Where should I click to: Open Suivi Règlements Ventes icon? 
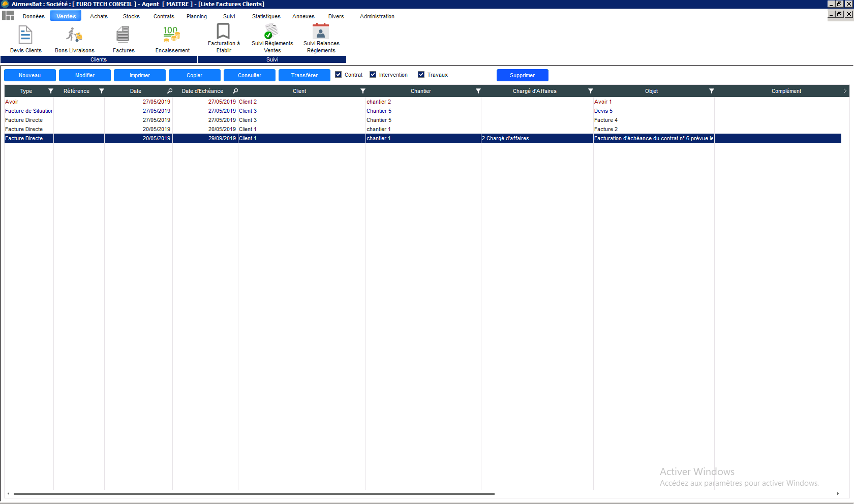tap(272, 31)
